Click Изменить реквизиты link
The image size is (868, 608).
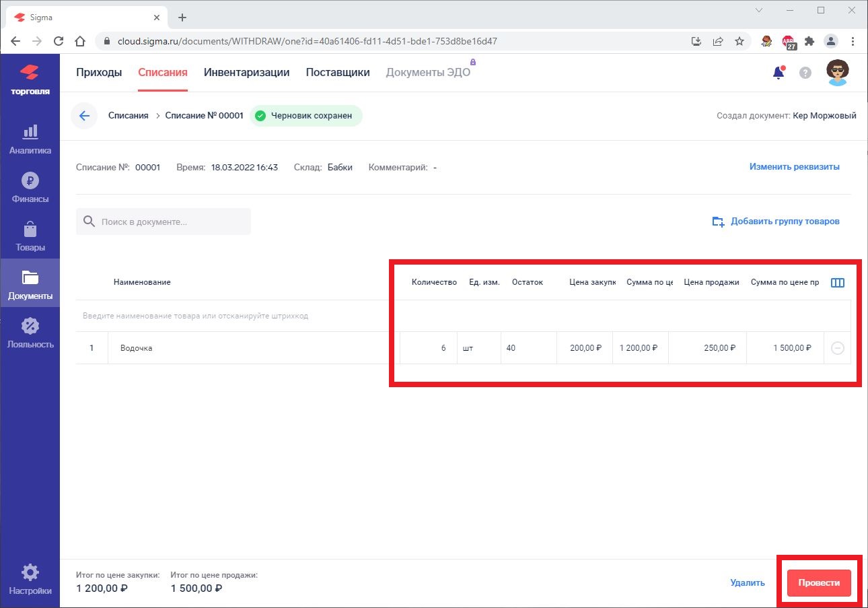[x=795, y=167]
